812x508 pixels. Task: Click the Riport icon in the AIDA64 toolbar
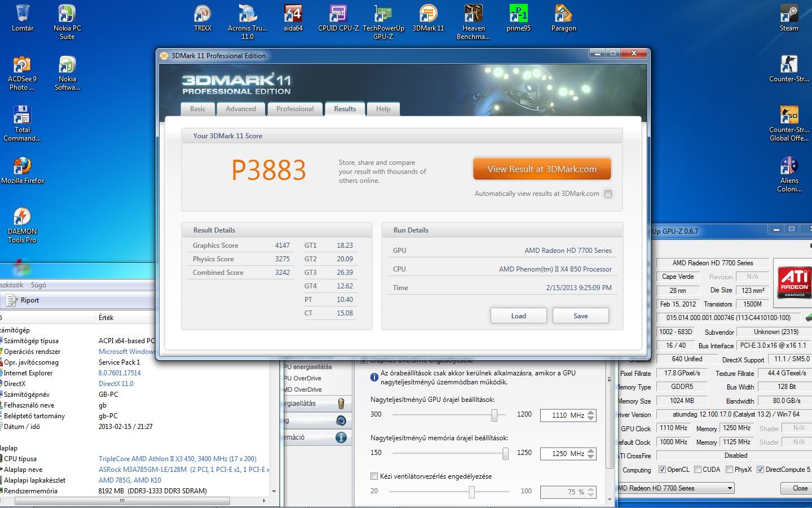(x=12, y=300)
